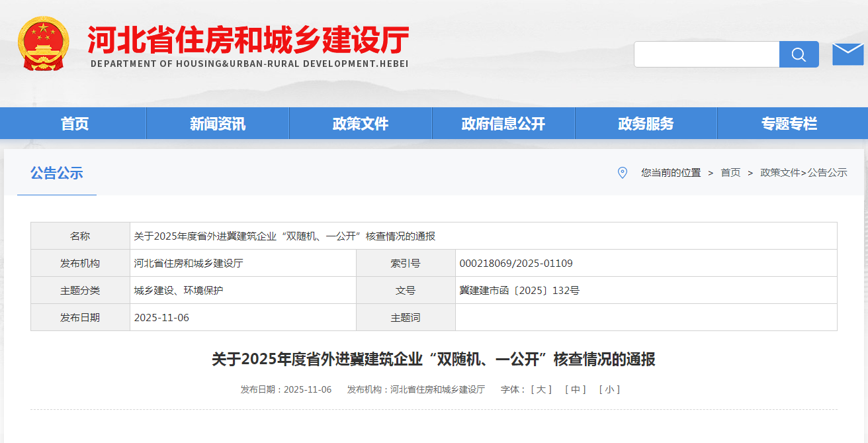Click the magnifier search button
Image resolution: width=868 pixels, height=443 pixels.
pyautogui.click(x=799, y=54)
